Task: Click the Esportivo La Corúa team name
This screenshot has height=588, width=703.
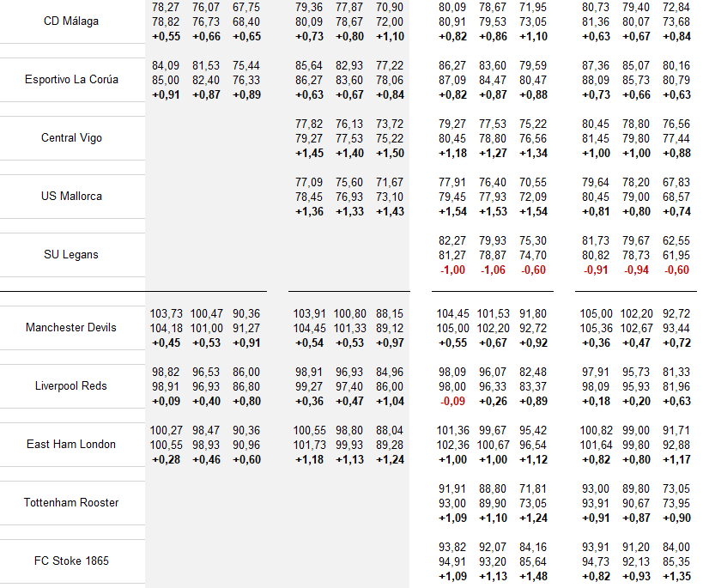Action: [71, 79]
